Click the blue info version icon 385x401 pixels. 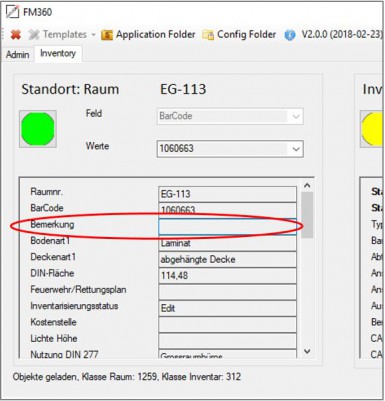coord(290,35)
